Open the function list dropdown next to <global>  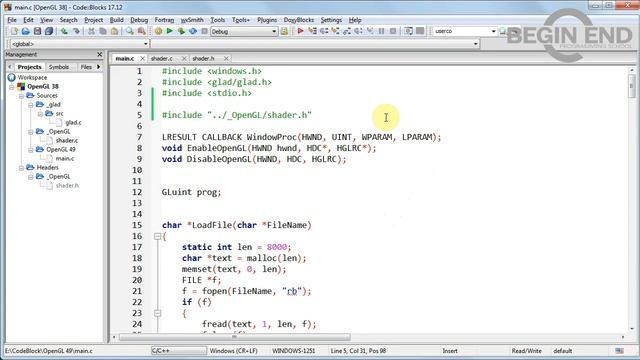476,44
